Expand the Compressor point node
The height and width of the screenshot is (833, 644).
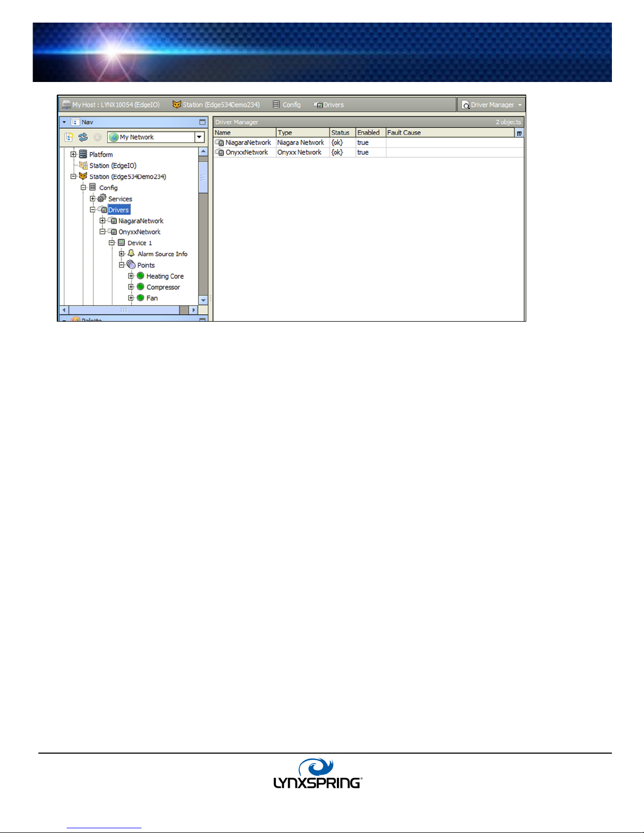(x=131, y=287)
